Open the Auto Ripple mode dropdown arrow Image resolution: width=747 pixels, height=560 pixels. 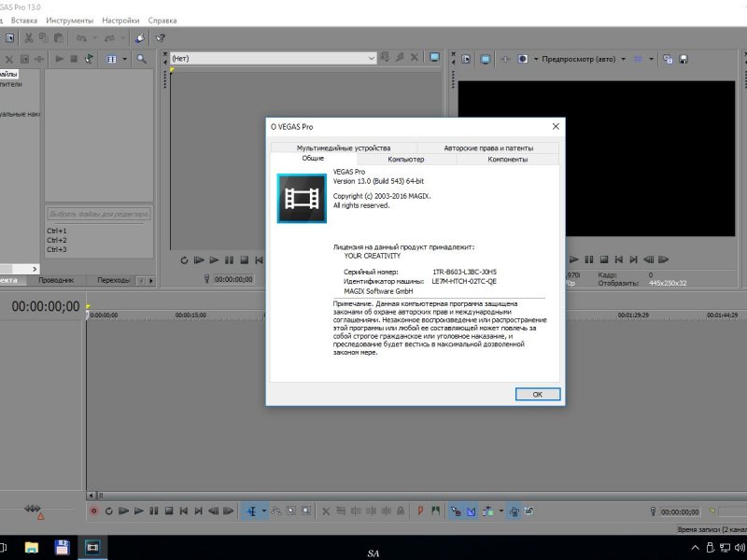500,511
